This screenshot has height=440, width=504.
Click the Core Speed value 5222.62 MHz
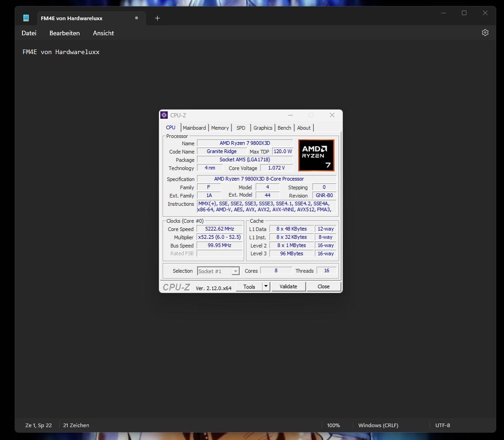[219, 229]
